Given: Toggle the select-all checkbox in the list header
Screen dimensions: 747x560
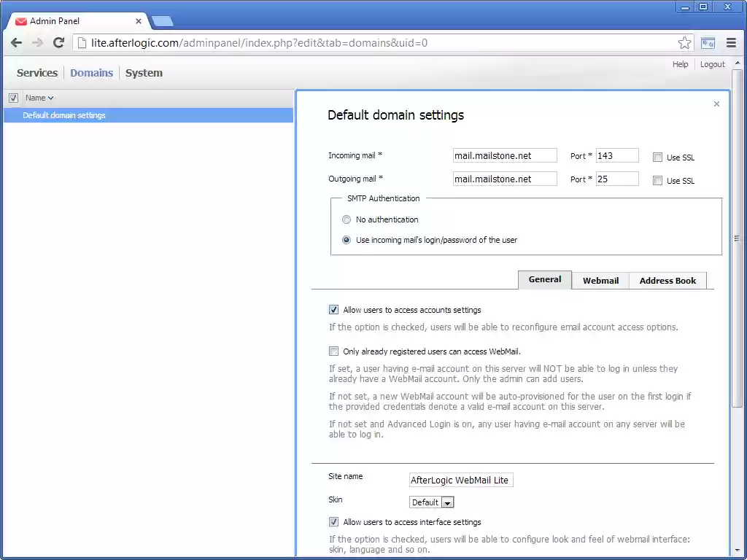Looking at the screenshot, I should 12,97.
